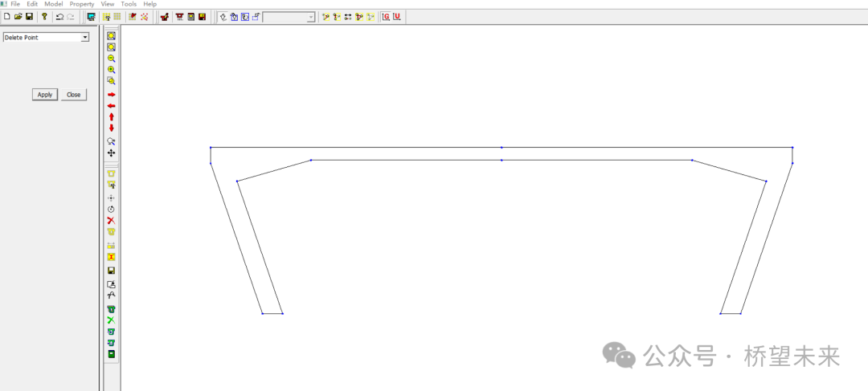868x391 pixels.
Task: Open the Help menu
Action: point(150,4)
